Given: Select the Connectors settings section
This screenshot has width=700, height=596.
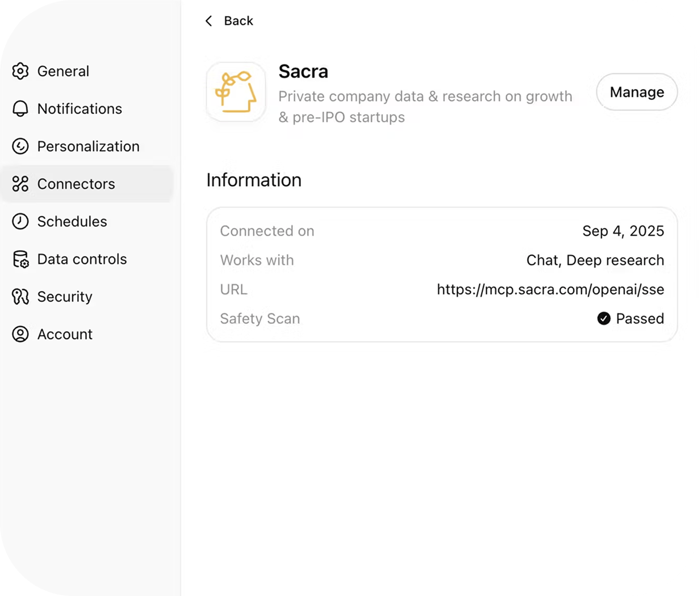Looking at the screenshot, I should coord(87,184).
